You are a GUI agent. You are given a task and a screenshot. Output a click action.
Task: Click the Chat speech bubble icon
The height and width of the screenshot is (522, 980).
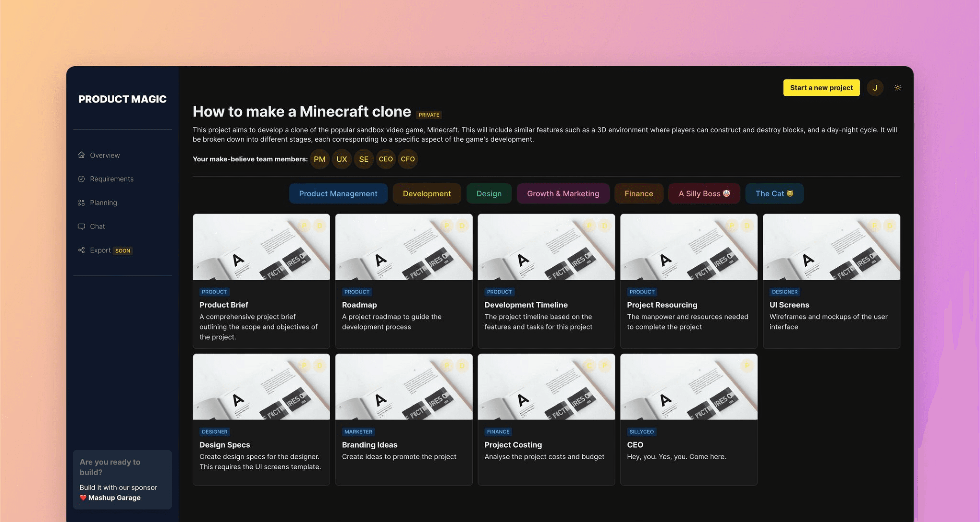81,226
